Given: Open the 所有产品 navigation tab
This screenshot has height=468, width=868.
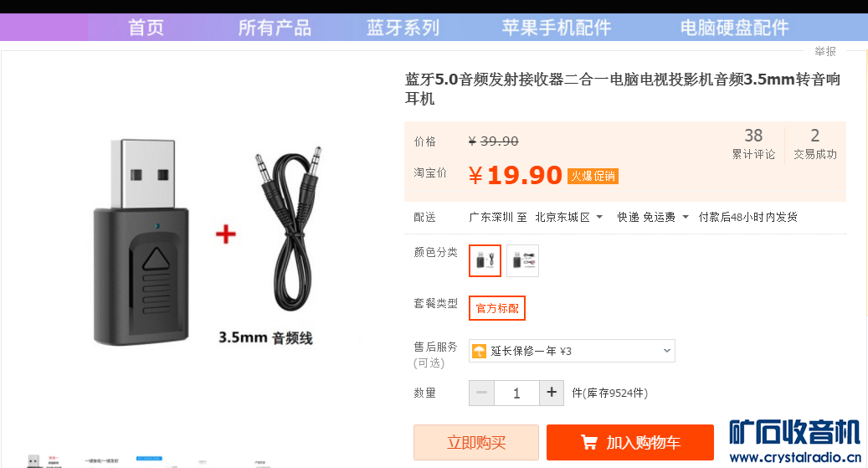Looking at the screenshot, I should pyautogui.click(x=275, y=27).
